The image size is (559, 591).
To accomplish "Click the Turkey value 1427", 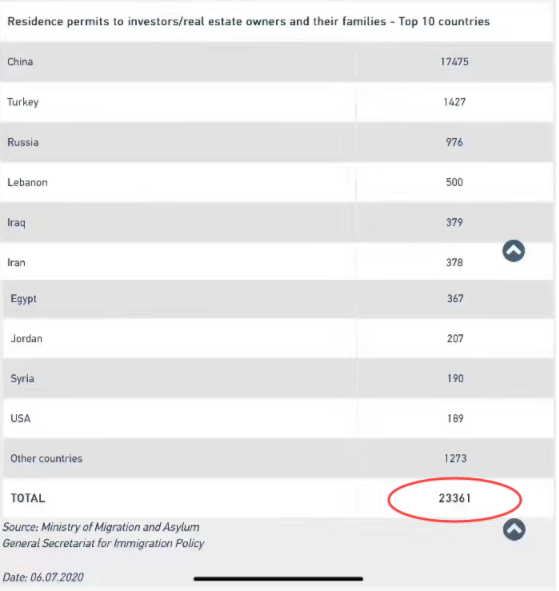I will [x=454, y=102].
